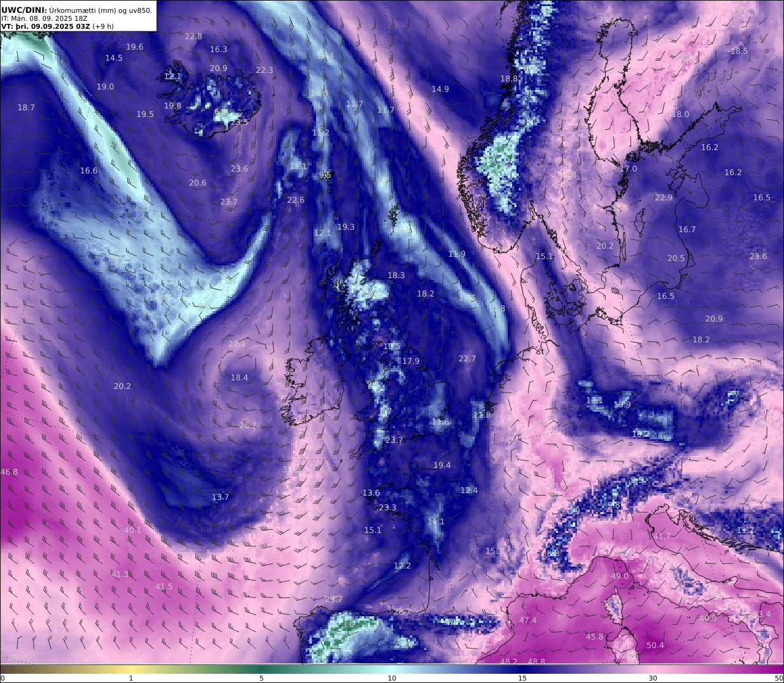The height and width of the screenshot is (683, 784).
Task: Click the 19.6 value on the map
Action: (135, 47)
